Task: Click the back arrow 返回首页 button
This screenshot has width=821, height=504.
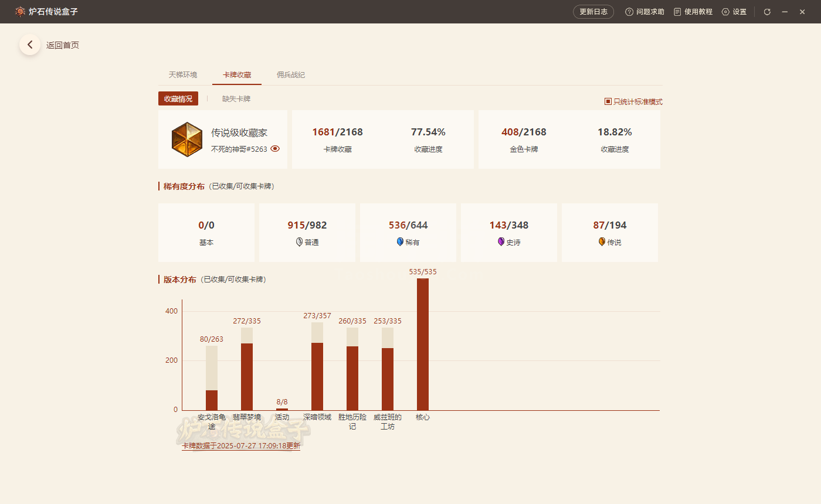Action: 30,45
